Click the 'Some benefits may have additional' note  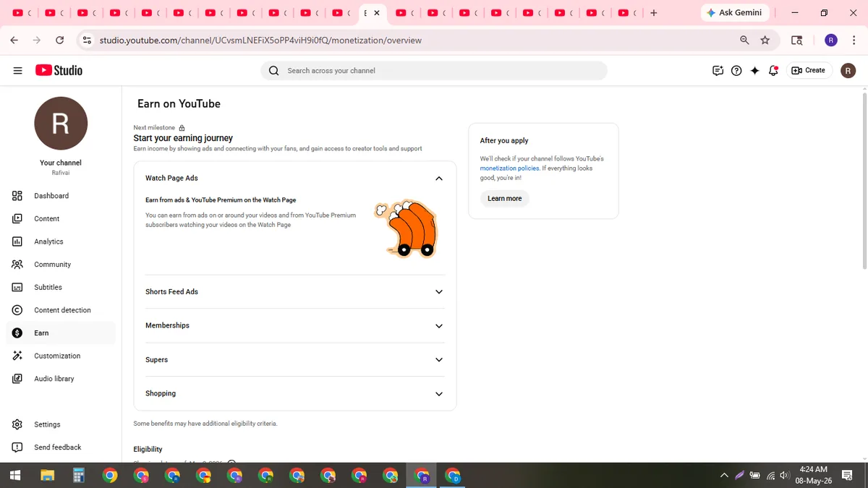[205, 424]
